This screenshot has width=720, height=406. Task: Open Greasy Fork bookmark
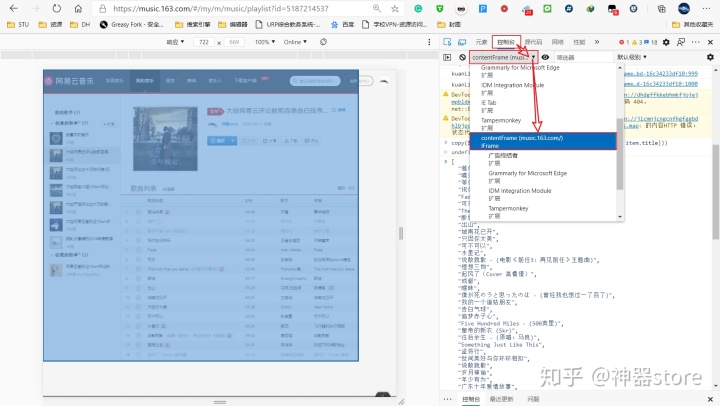[x=131, y=24]
